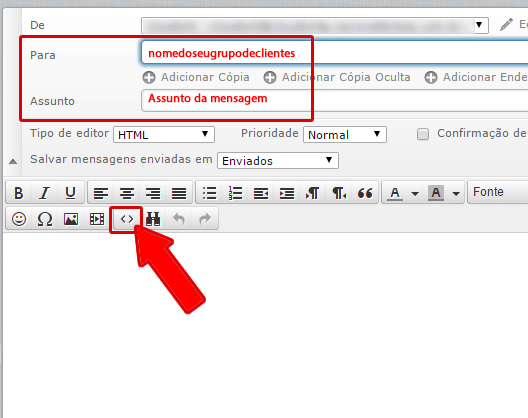Insert embedded media
The height and width of the screenshot is (418, 528).
click(x=97, y=219)
